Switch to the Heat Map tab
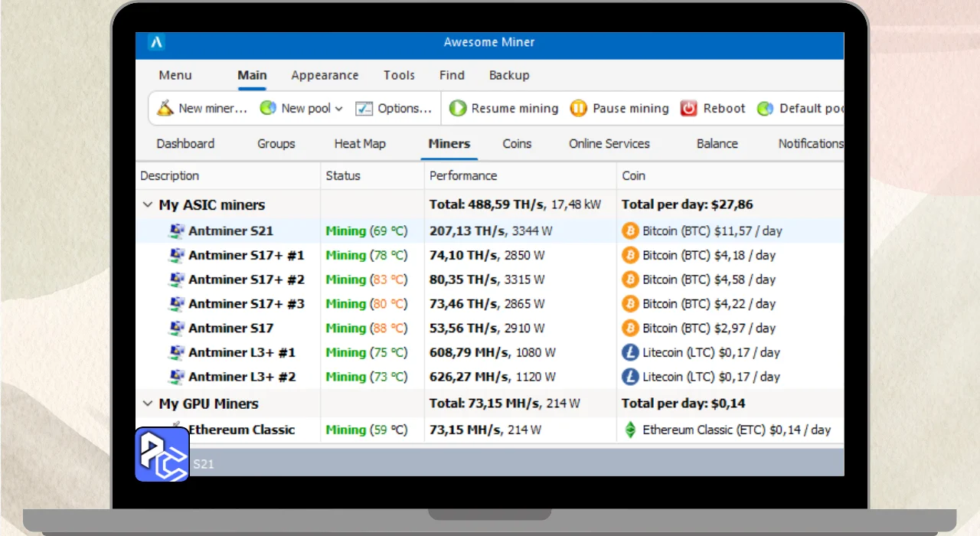This screenshot has width=980, height=536. 360,143
